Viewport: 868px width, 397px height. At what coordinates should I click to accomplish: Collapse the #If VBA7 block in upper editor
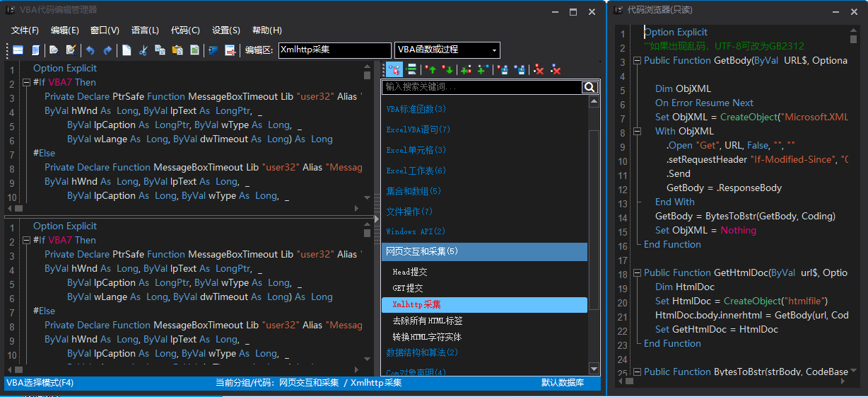[26, 83]
